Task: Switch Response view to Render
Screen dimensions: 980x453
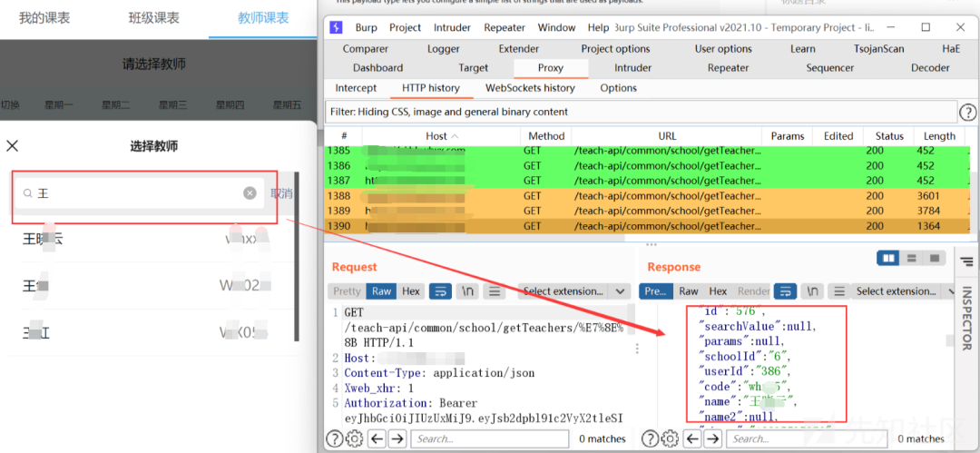Action: tap(754, 291)
